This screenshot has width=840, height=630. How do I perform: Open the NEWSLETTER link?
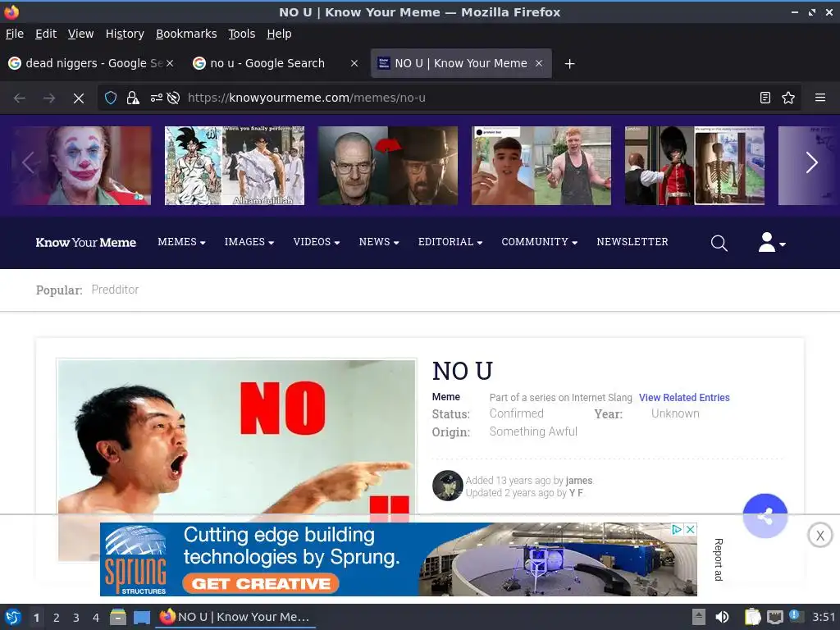coord(632,242)
